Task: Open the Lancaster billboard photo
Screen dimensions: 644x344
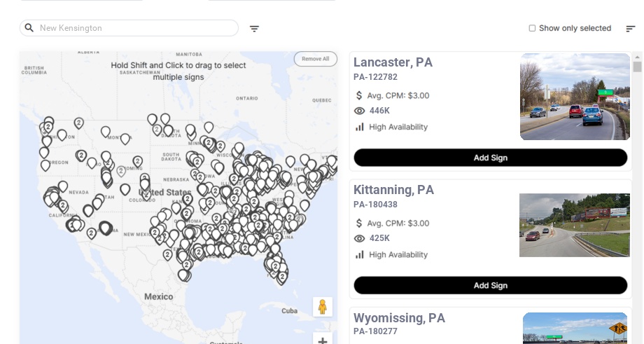Action: click(x=575, y=97)
